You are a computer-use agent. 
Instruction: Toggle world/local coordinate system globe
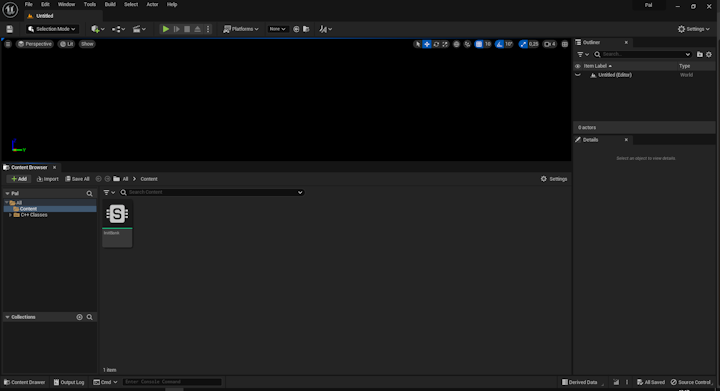tap(456, 44)
